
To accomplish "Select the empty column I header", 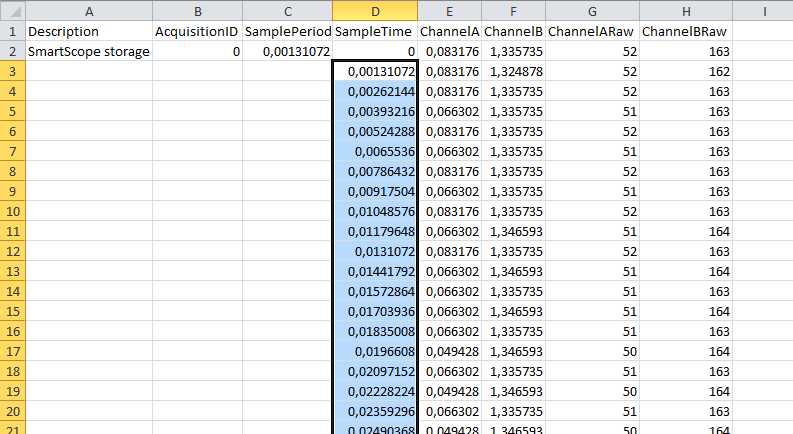I will coord(762,11).
